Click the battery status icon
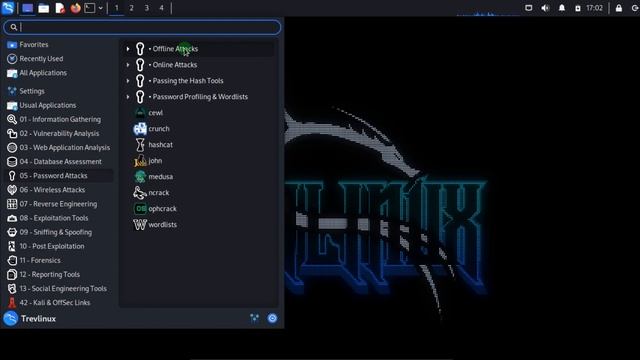The height and width of the screenshot is (360, 640). [x=578, y=8]
